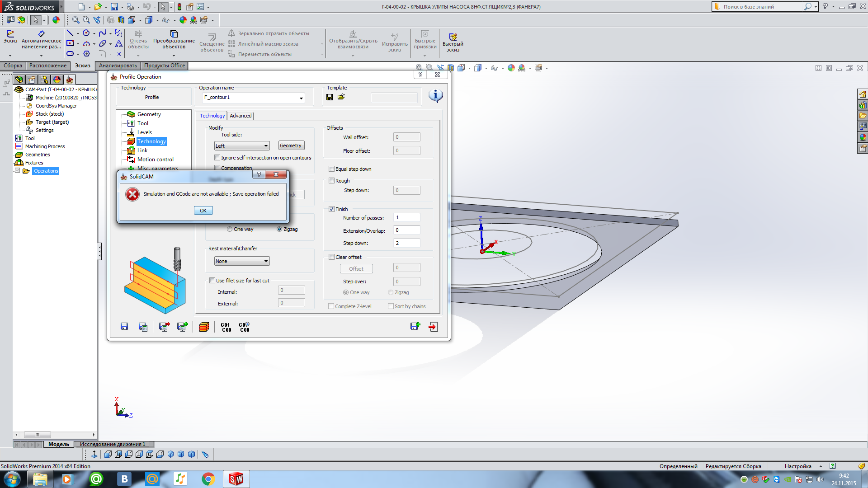Click OK in the SolidCAM error dialog

tap(203, 211)
